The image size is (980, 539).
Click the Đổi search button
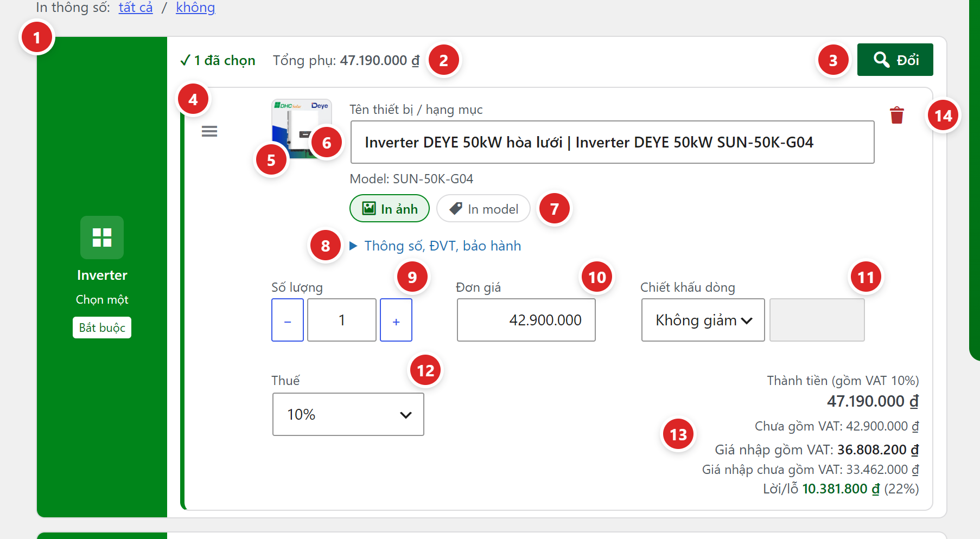895,60
